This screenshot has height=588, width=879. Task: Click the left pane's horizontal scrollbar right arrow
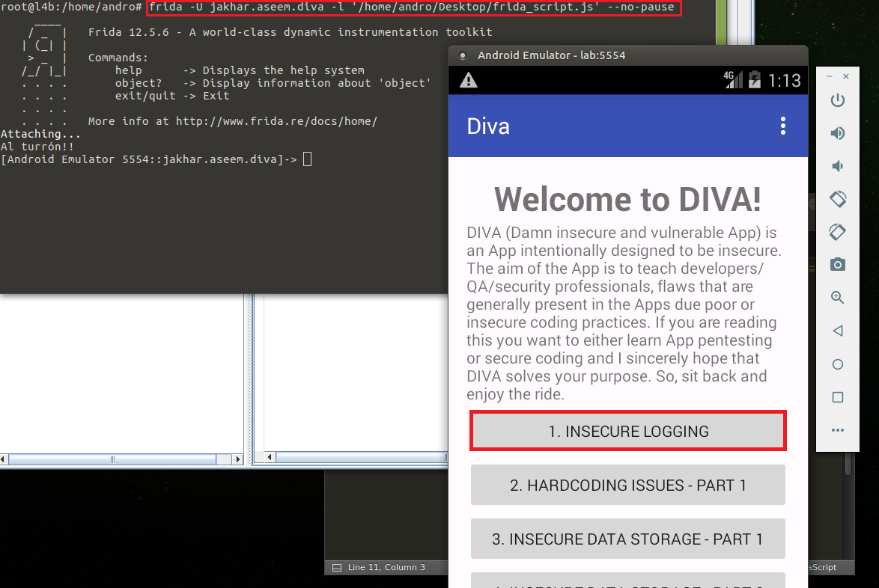[238, 459]
